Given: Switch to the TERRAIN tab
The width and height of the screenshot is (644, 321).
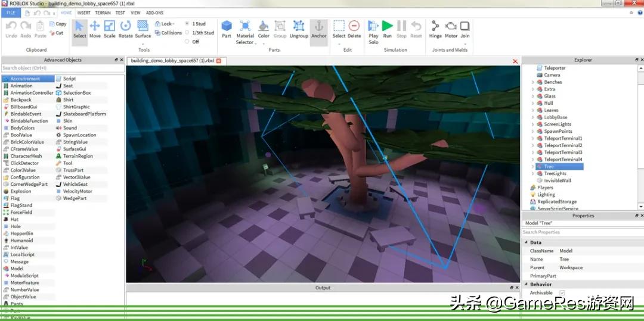Looking at the screenshot, I should point(103,13).
